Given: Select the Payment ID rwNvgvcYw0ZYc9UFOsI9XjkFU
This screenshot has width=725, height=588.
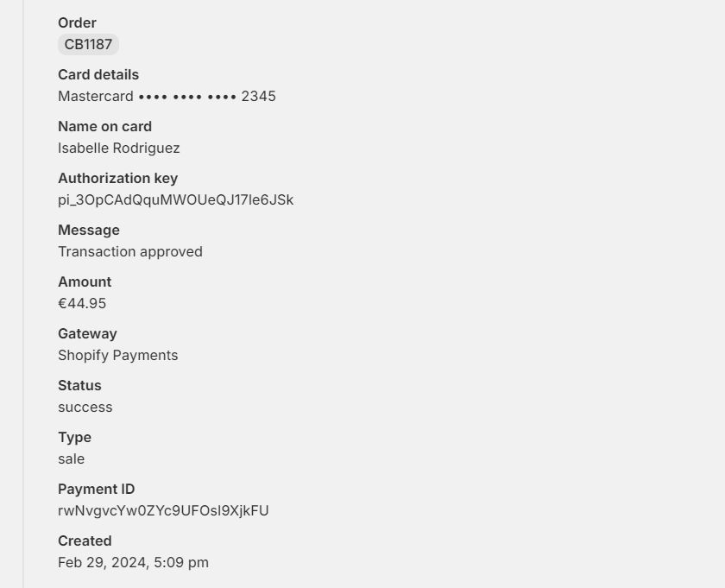Looking at the screenshot, I should [163, 511].
